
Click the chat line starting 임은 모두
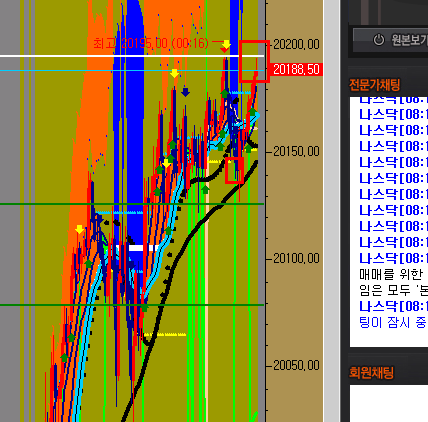(x=394, y=290)
